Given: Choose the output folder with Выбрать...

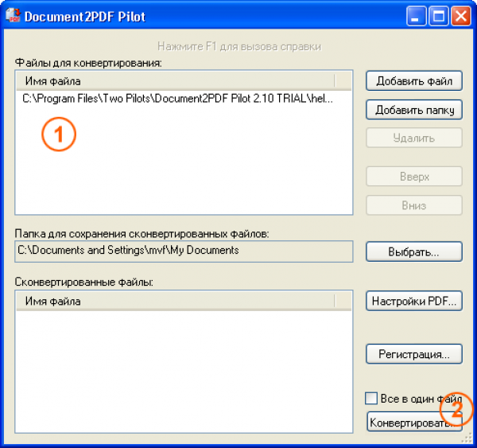Looking at the screenshot, I should click(x=414, y=251).
